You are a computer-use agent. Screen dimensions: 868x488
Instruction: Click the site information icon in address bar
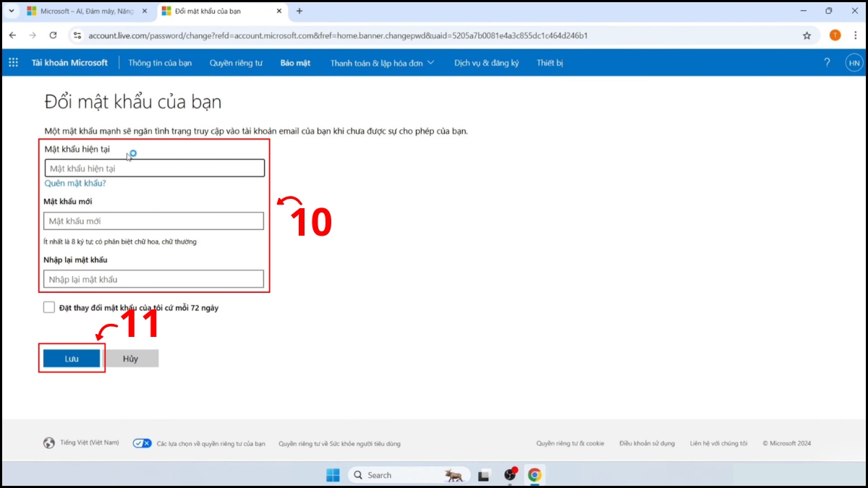77,35
